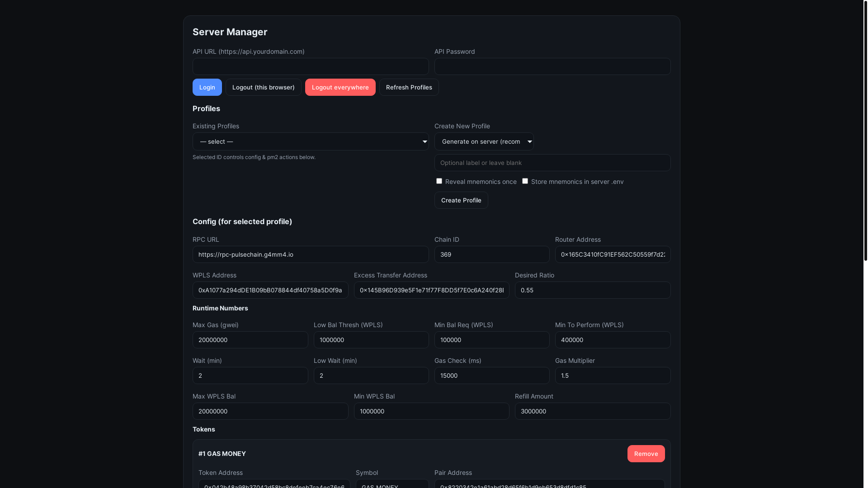Edit the Max WPLS Bal field
Image resolution: width=868 pixels, height=488 pixels.
pos(270,411)
